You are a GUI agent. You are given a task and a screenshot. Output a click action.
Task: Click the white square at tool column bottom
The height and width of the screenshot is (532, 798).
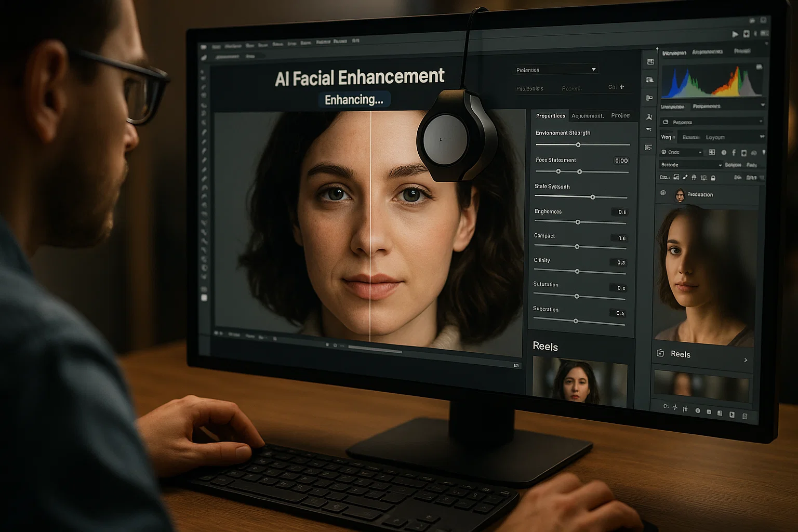[204, 298]
